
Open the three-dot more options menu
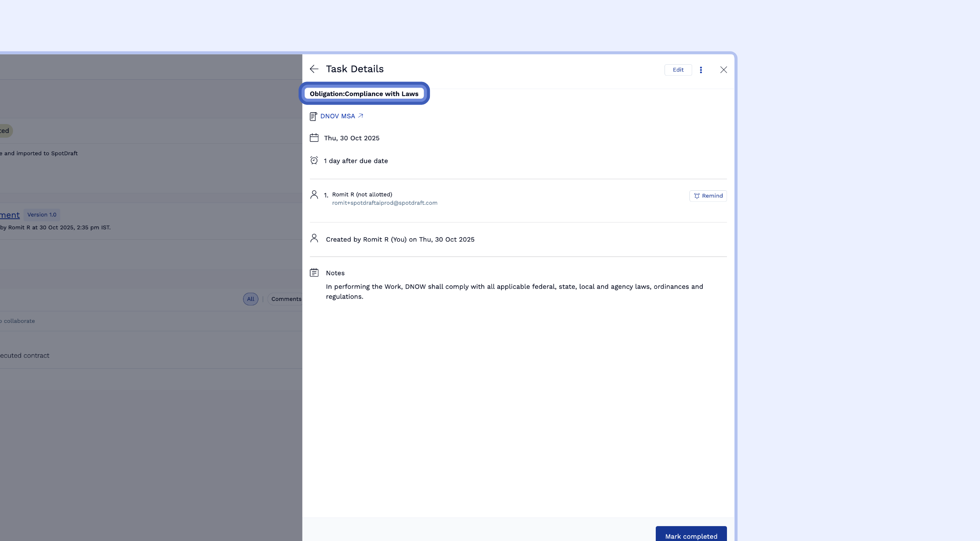point(701,70)
